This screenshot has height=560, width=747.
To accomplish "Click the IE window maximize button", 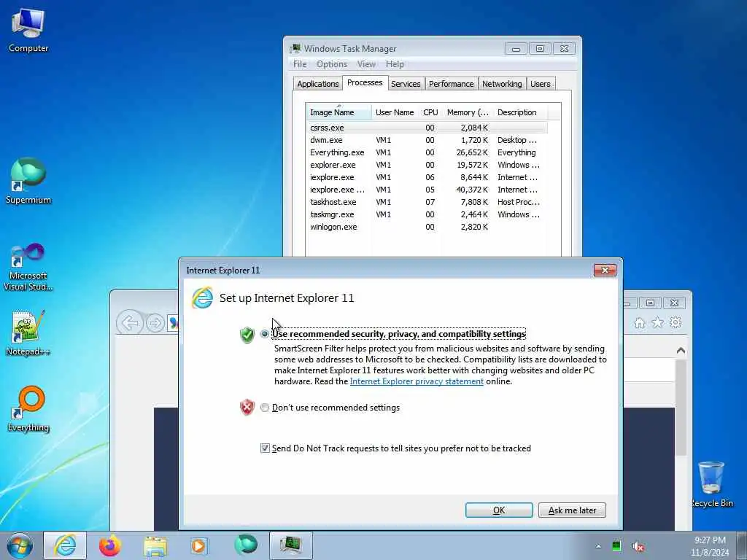I will pyautogui.click(x=650, y=303).
